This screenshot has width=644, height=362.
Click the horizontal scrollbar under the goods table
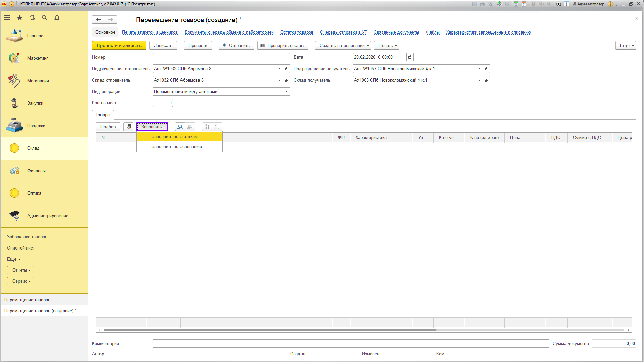tap(270, 330)
